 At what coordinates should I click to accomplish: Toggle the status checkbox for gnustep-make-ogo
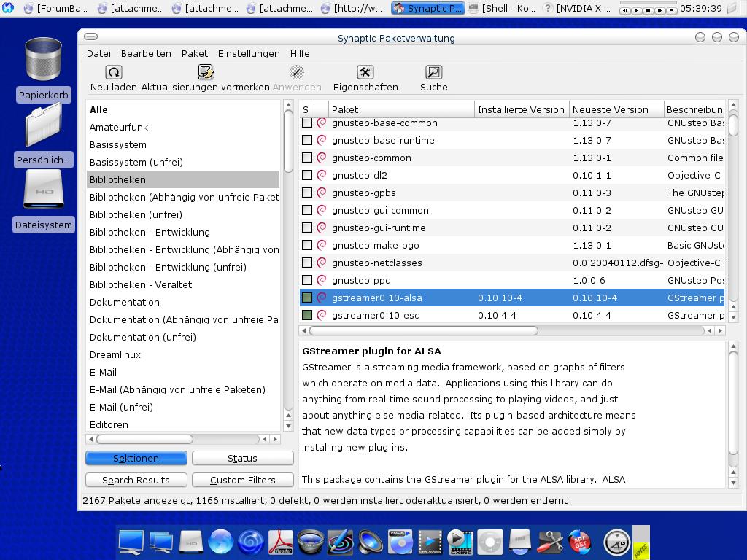(307, 245)
